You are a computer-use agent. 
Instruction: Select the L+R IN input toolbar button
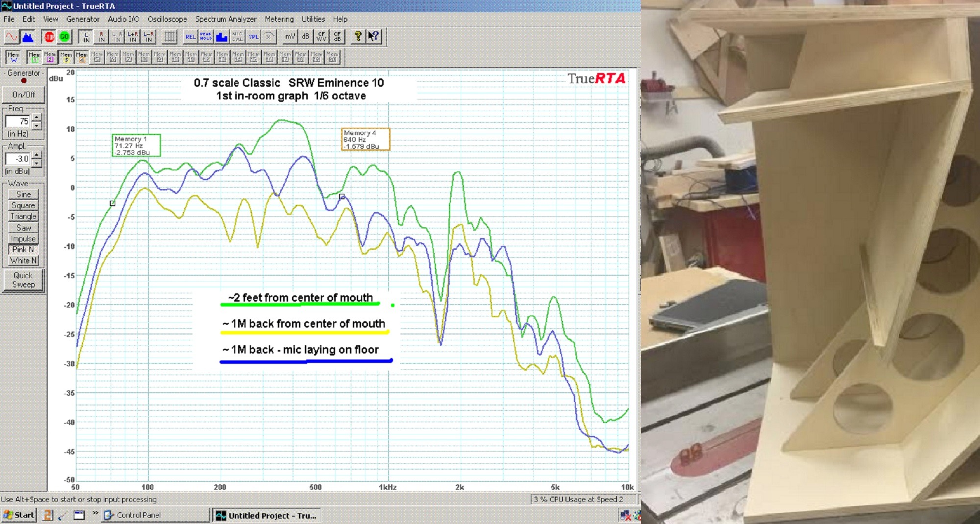click(x=133, y=37)
